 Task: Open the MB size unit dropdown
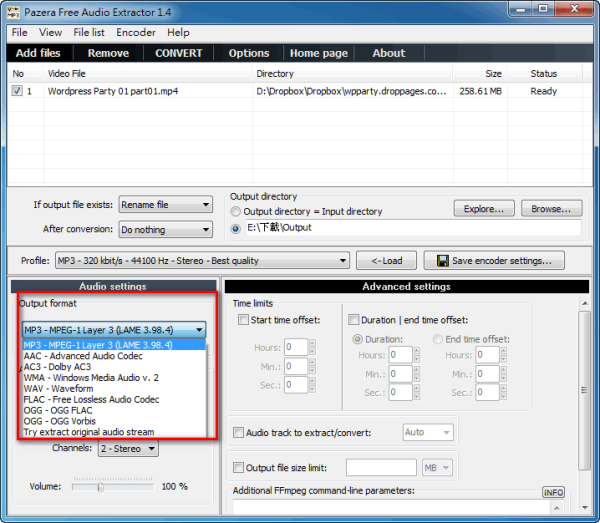click(437, 468)
